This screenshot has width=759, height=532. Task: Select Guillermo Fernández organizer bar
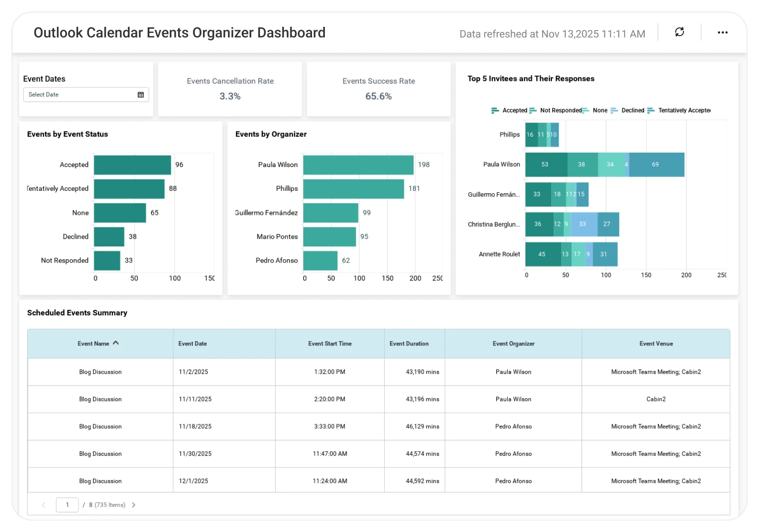click(331, 213)
